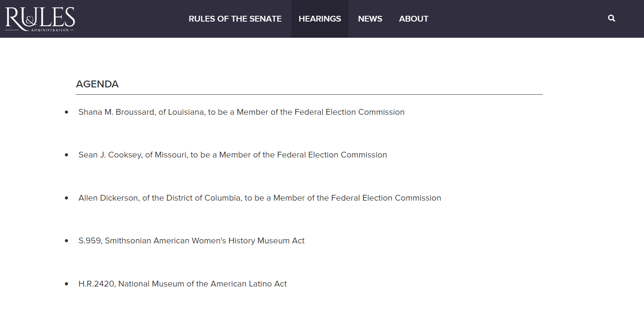This screenshot has height=320, width=644.
Task: Select the Sean J. Cooksey agenda item
Action: pos(233,155)
